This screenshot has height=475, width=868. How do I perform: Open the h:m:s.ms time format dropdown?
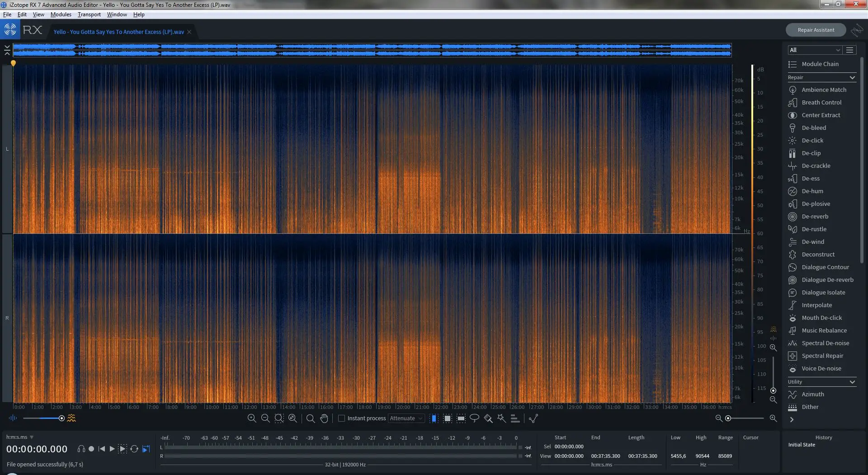[x=20, y=437]
